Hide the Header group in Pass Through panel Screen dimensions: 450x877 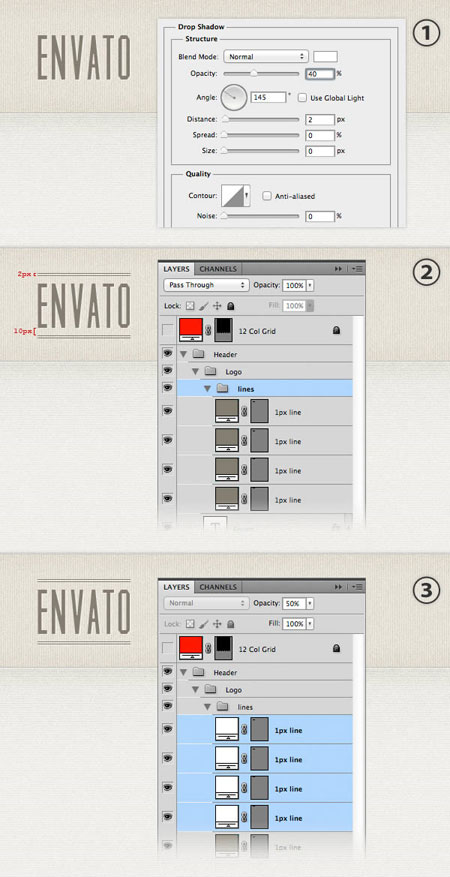point(167,354)
